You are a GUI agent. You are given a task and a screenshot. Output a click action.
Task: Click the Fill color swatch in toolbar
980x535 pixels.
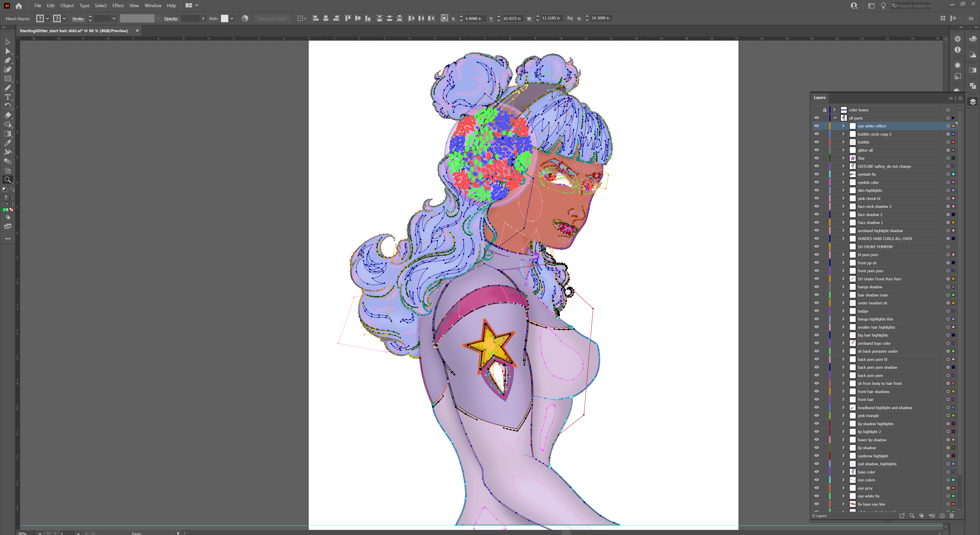click(6, 198)
